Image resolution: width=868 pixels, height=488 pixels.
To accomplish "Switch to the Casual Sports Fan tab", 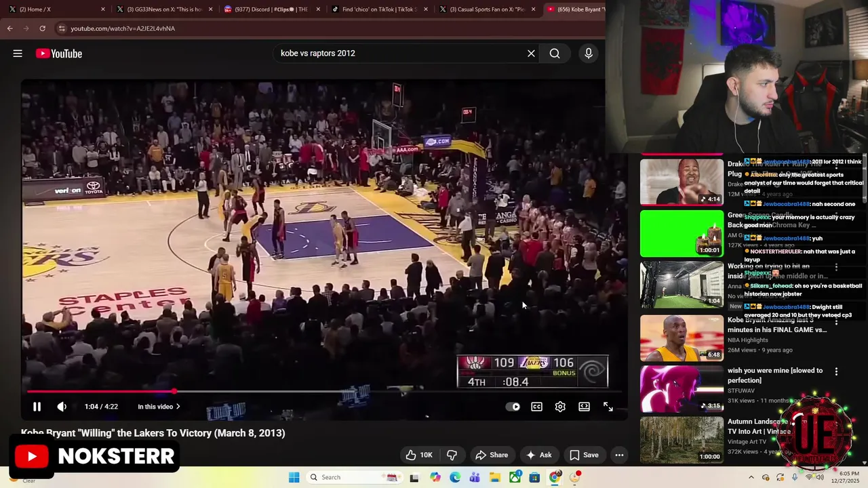I will tap(487, 9).
